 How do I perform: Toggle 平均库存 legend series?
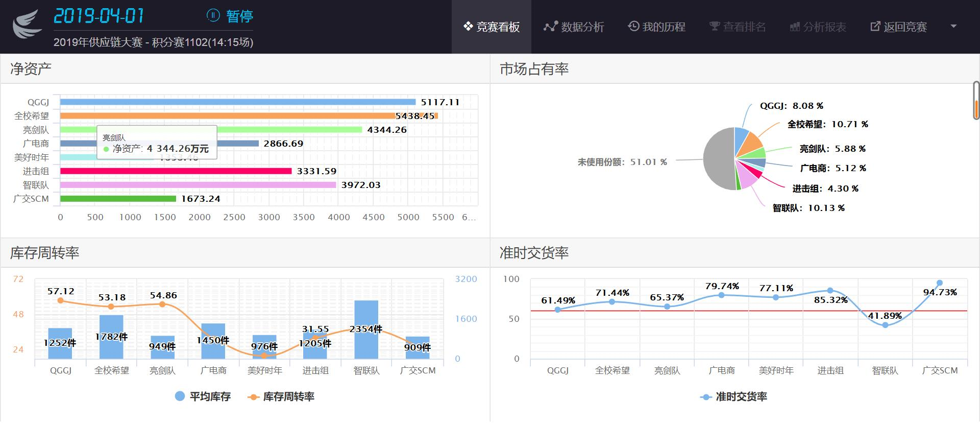coord(203,396)
